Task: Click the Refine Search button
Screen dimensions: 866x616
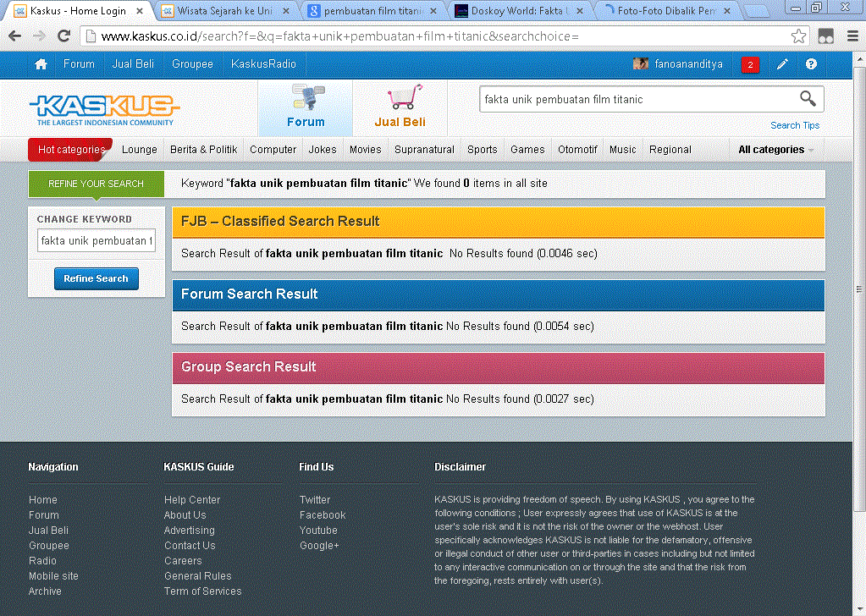Action: 97,278
